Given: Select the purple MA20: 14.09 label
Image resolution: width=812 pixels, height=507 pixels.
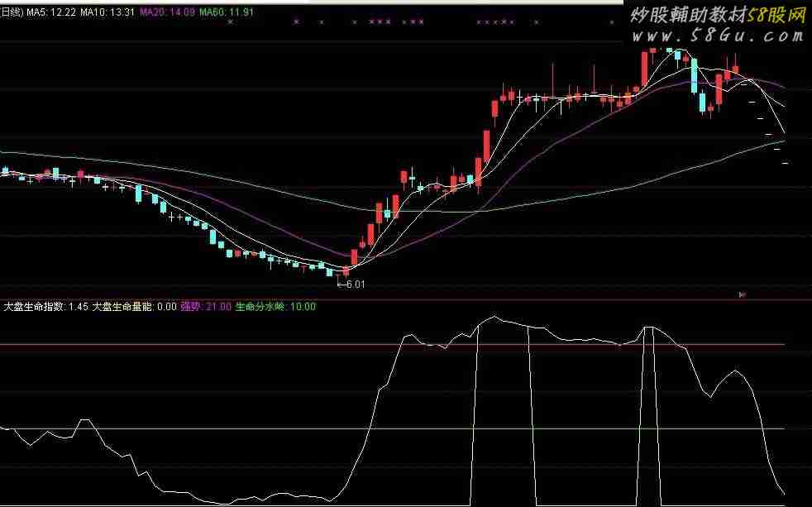Looking at the screenshot, I should pyautogui.click(x=167, y=12).
